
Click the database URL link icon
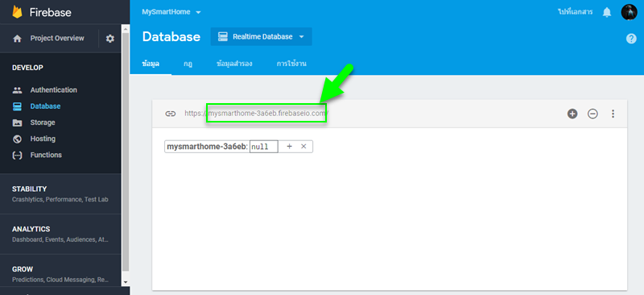tap(171, 114)
